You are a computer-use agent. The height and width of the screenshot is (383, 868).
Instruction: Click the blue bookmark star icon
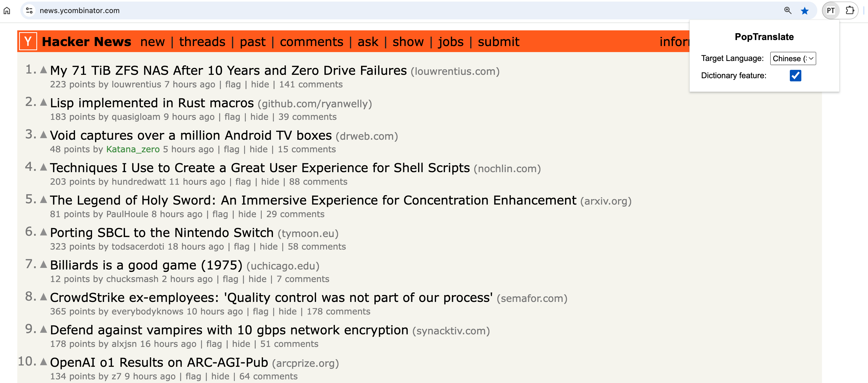click(805, 11)
